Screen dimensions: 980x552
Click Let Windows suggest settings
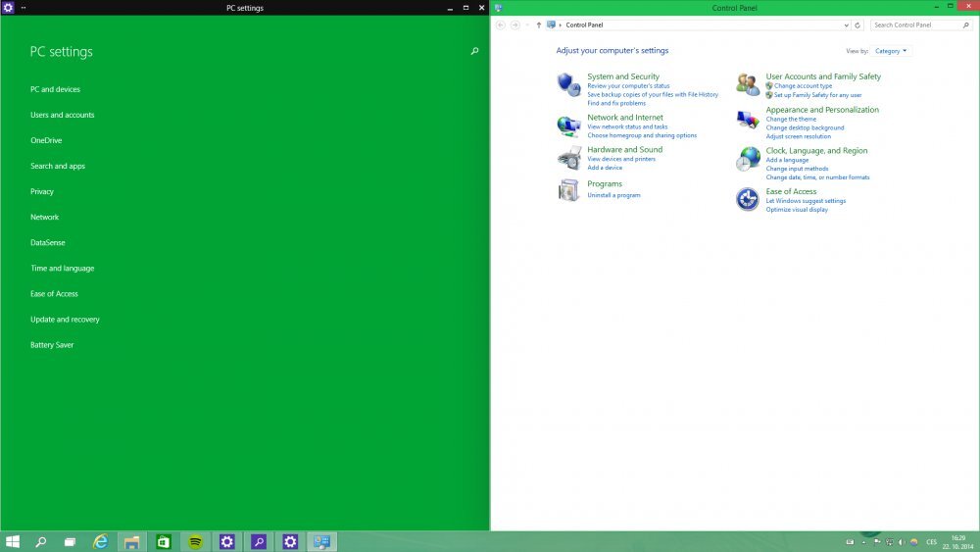click(806, 201)
